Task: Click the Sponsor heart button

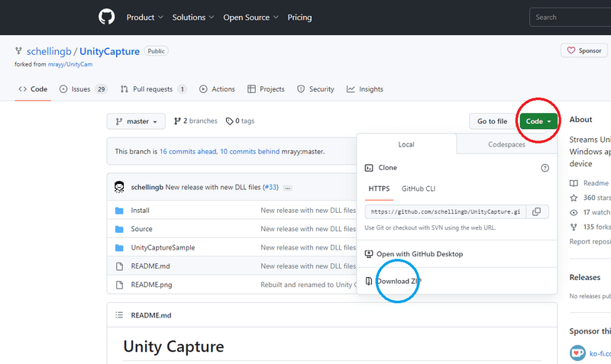Action: click(x=584, y=50)
